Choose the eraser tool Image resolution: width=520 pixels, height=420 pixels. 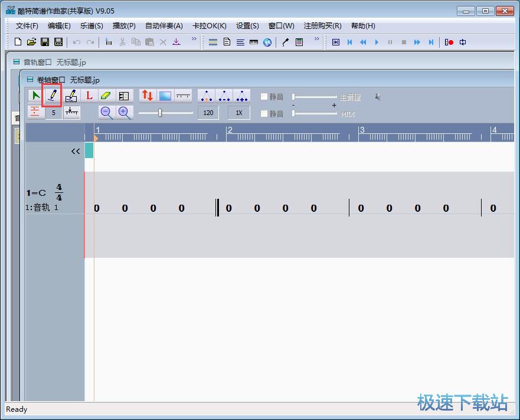(x=106, y=96)
